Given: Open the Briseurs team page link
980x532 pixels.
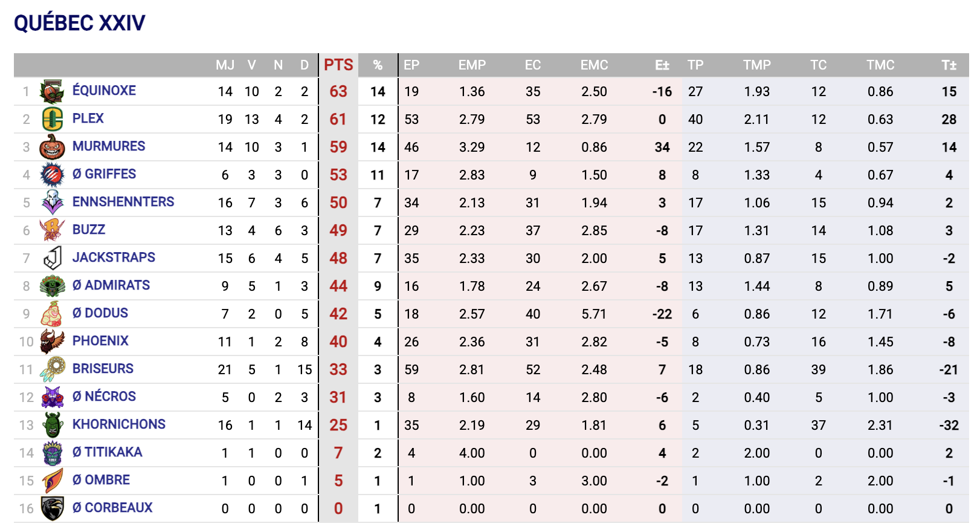Looking at the screenshot, I should click(x=103, y=369).
